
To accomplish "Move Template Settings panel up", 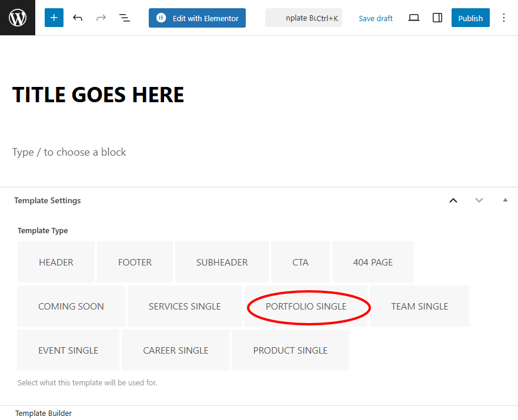I will (453, 200).
